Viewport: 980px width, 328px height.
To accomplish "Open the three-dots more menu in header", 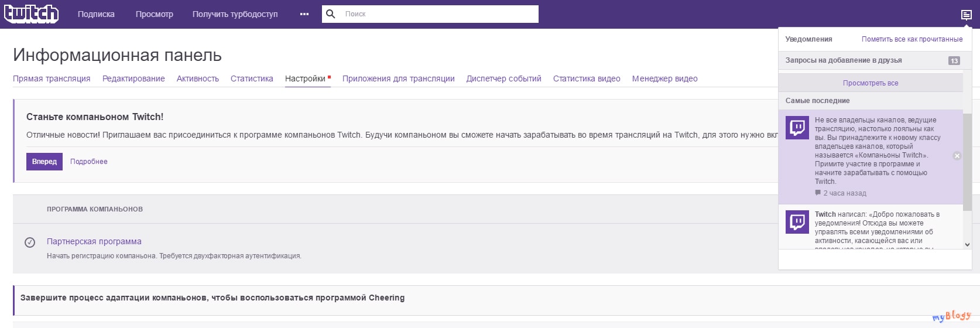I will pyautogui.click(x=304, y=14).
